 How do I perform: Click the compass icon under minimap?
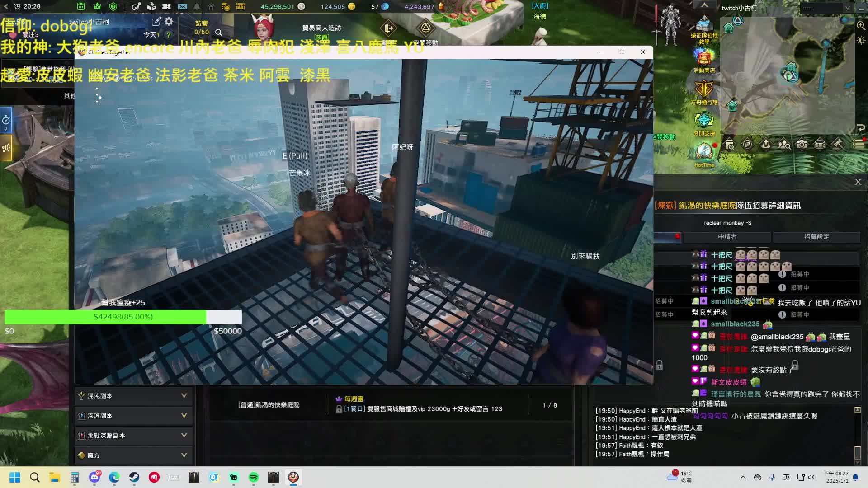point(748,145)
